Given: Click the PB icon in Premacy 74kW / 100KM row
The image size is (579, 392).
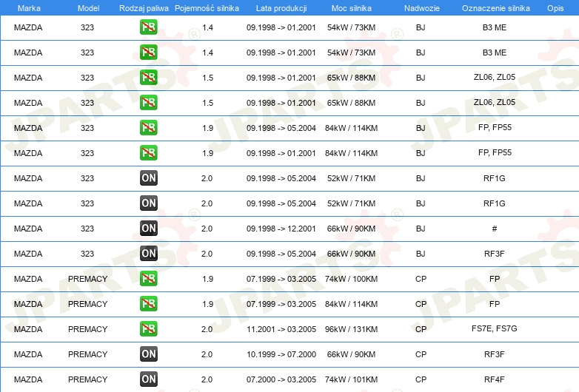Looking at the screenshot, I should click(149, 279).
